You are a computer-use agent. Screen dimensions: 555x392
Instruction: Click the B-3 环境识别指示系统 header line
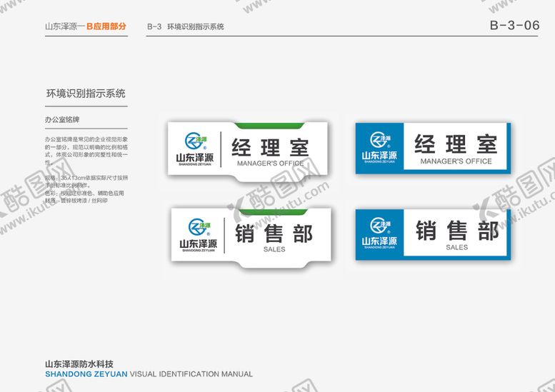(186, 26)
